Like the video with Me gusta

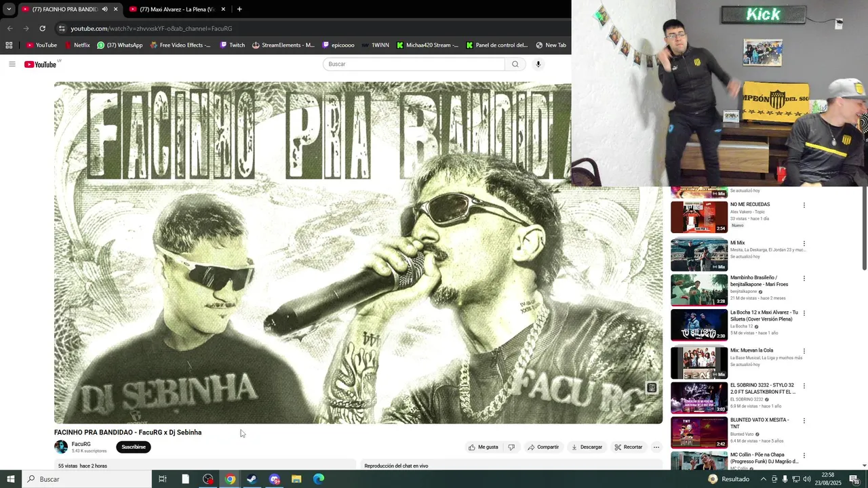pyautogui.click(x=483, y=447)
